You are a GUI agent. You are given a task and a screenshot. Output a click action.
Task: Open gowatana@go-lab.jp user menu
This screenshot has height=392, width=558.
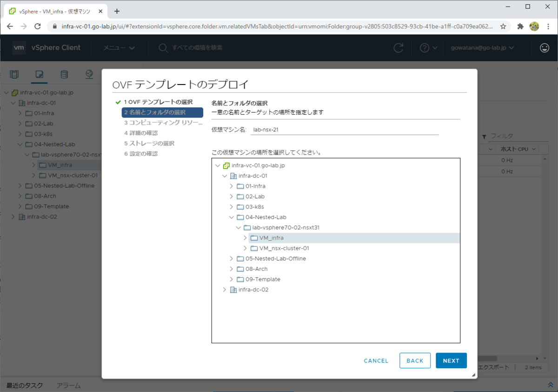coord(482,48)
